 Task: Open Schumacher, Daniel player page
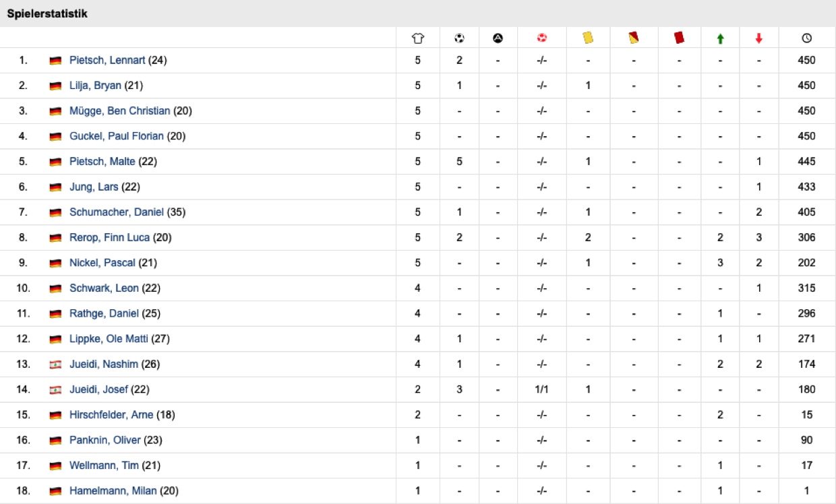coord(116,212)
